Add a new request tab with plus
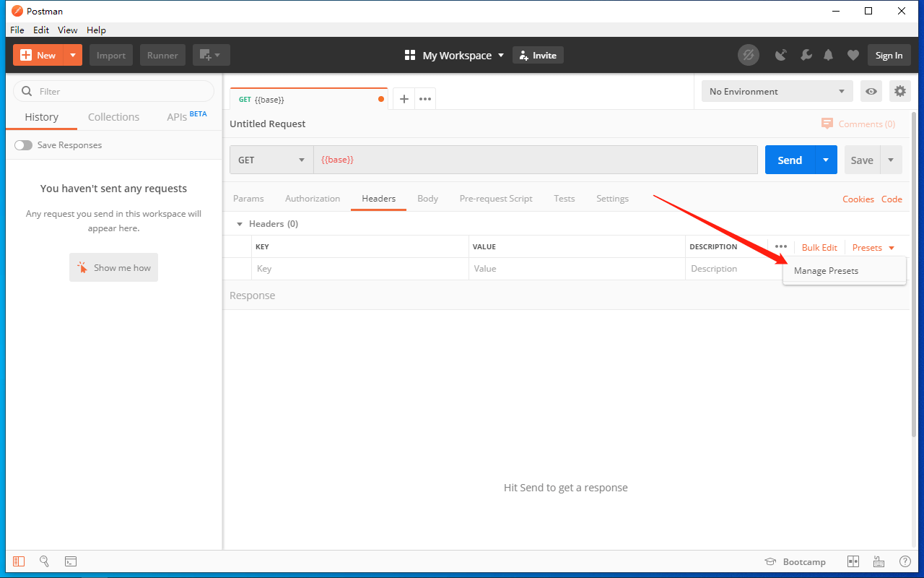Viewport: 924px width, 578px height. [x=404, y=99]
